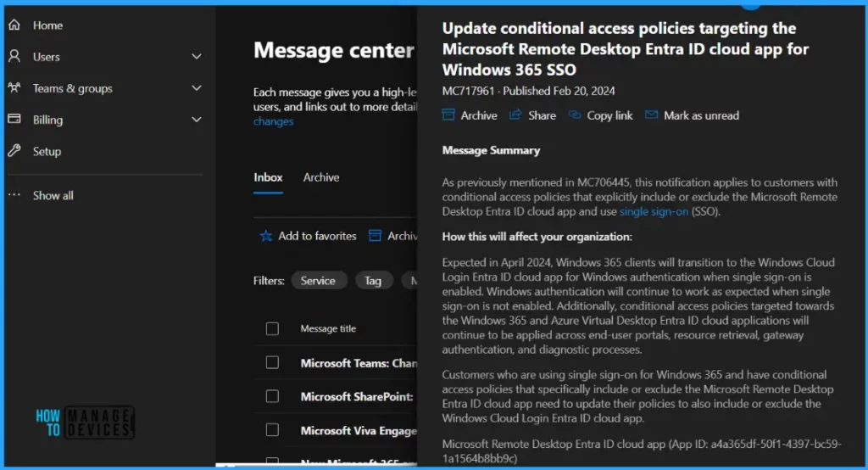Screen dimensions: 868x470
Task: Click Add to favorites label
Action: click(x=317, y=236)
